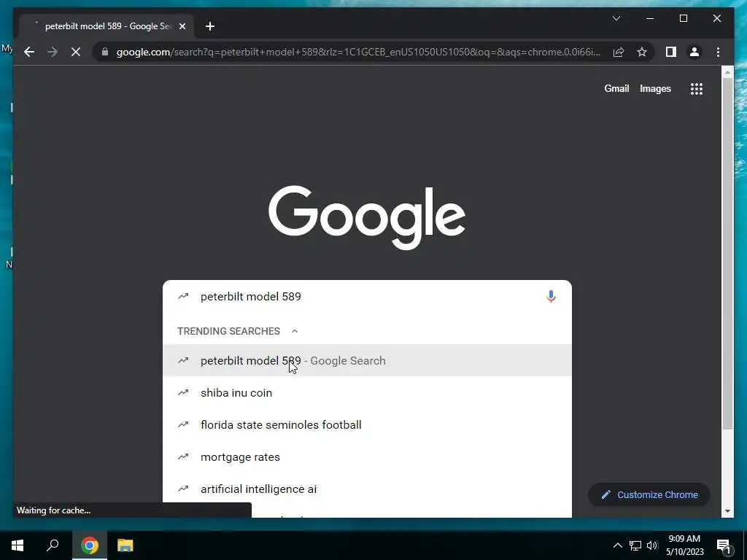The image size is (747, 560).
Task: Click inside the search box text
Action: point(251,297)
